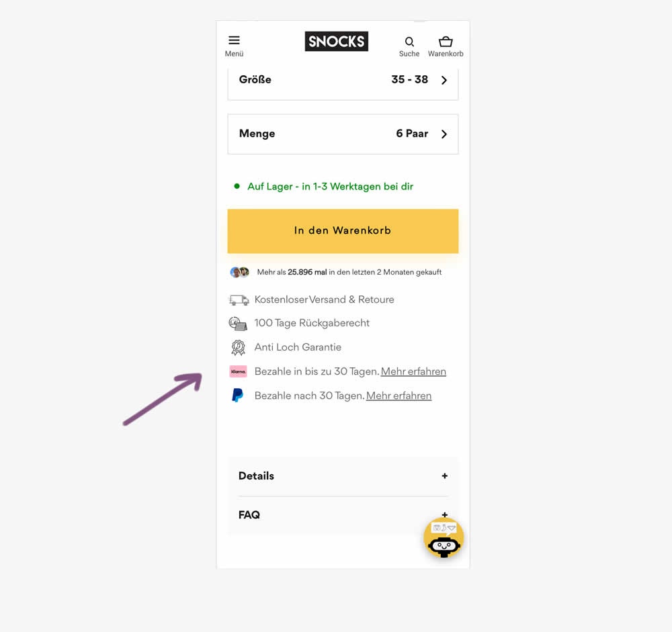Click the PayPal logo icon

pos(237,395)
